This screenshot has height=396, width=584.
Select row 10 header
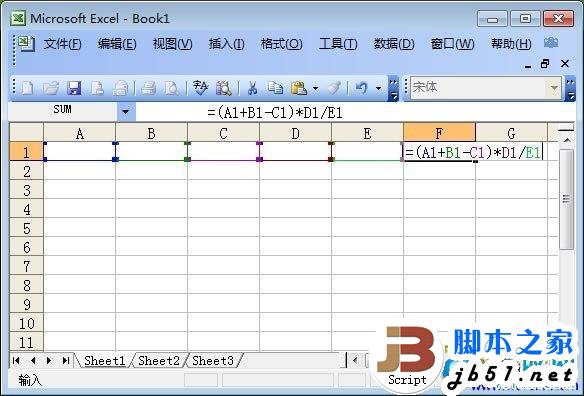point(26,323)
